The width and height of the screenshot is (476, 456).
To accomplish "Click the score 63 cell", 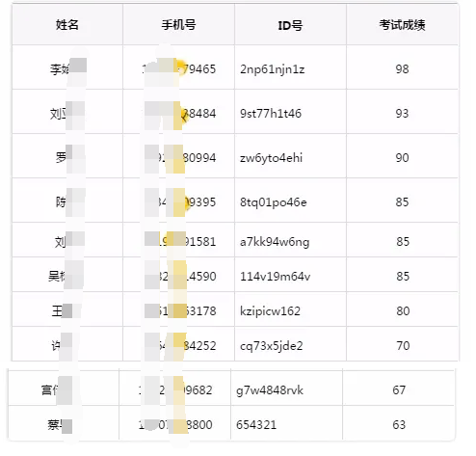I will click(x=399, y=425).
